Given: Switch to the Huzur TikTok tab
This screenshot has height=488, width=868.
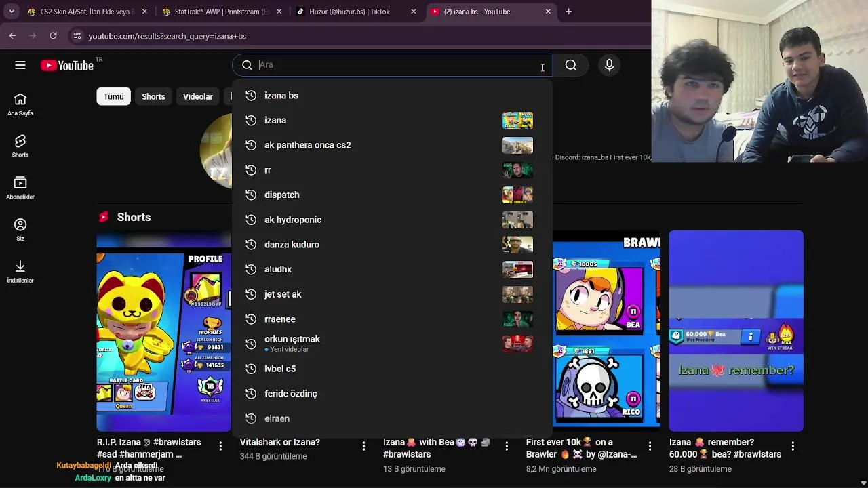Looking at the screenshot, I should click(x=355, y=12).
